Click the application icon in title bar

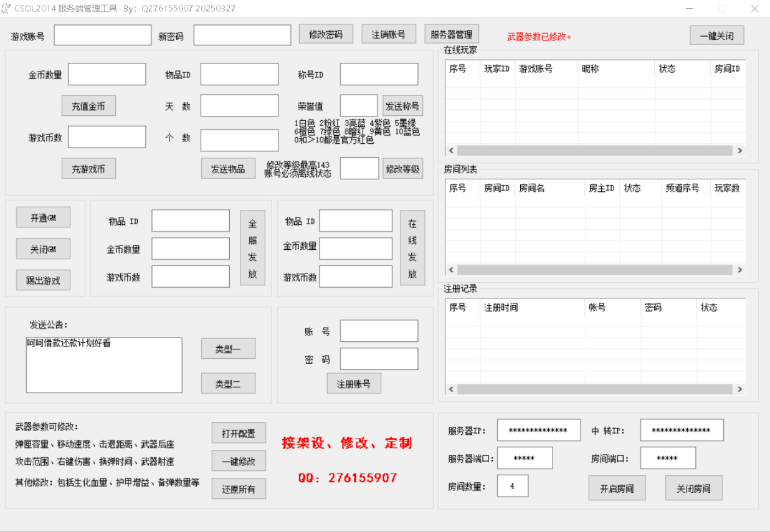pos(7,9)
